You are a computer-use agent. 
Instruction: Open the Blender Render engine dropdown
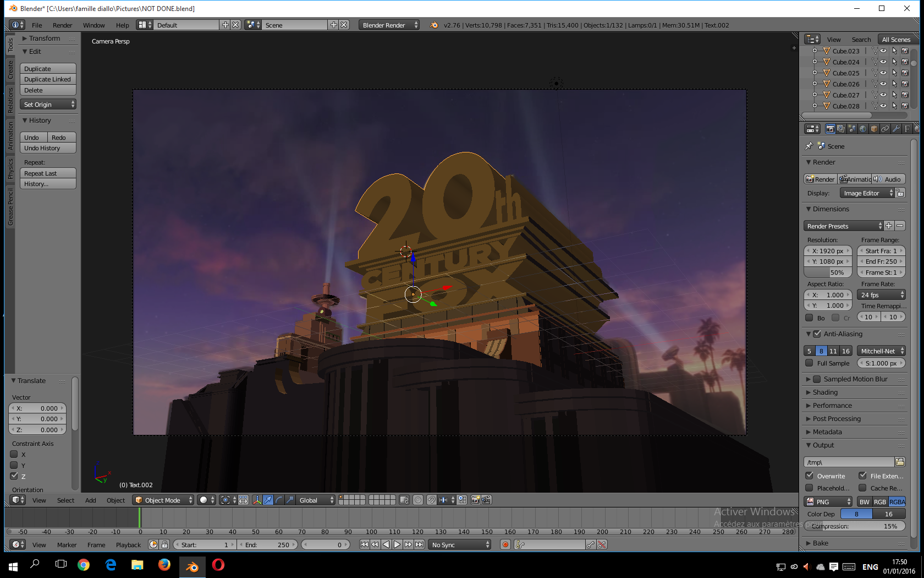(388, 25)
